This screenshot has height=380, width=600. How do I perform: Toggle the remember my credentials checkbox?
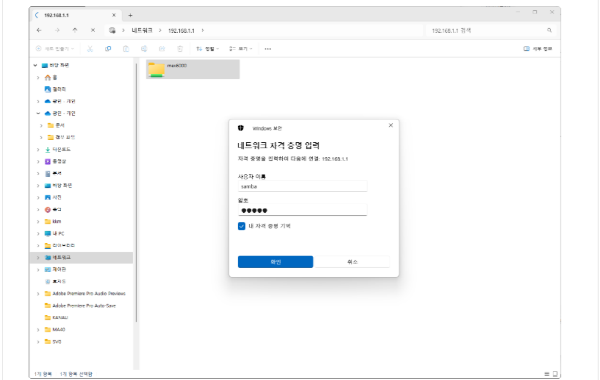[241, 226]
